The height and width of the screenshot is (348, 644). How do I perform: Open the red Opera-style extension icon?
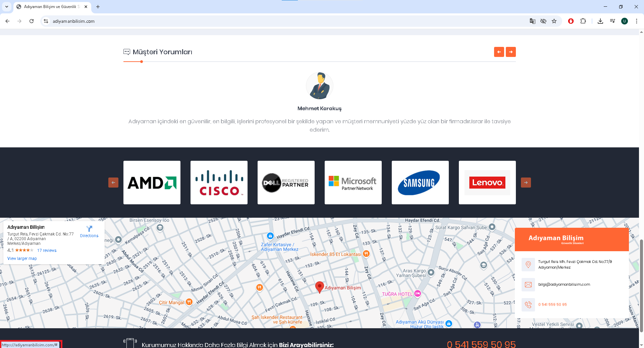click(571, 21)
